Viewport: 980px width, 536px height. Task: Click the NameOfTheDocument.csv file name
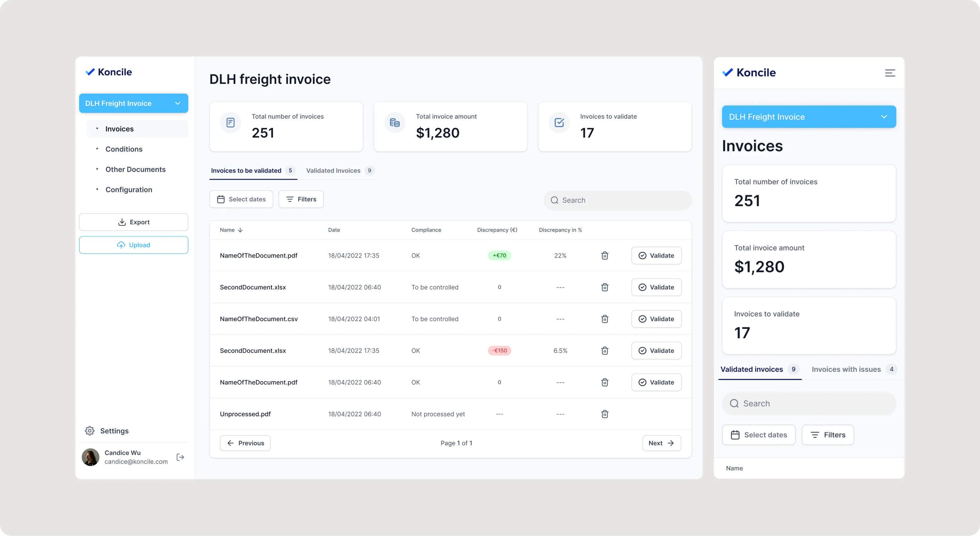click(259, 319)
